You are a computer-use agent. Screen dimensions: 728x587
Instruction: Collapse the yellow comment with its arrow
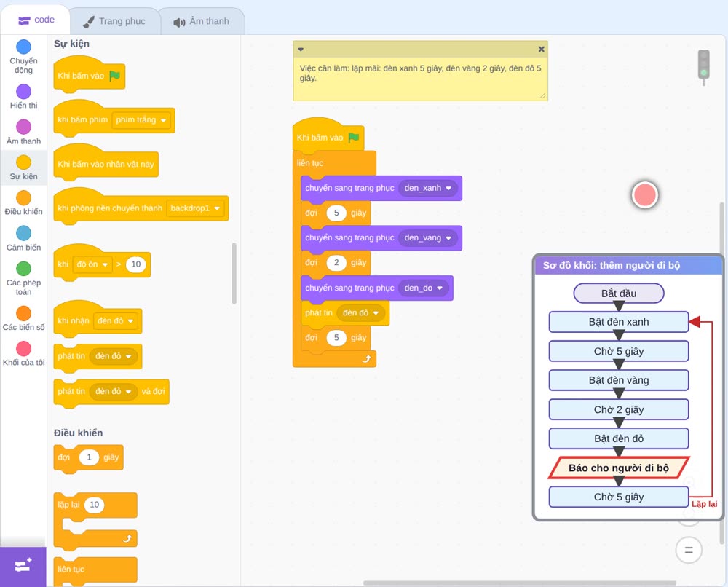tap(301, 49)
